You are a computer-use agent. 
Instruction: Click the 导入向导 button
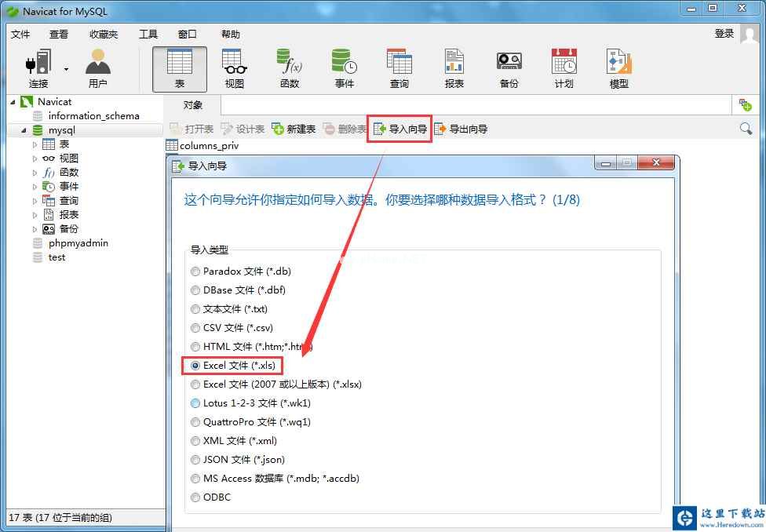(x=399, y=129)
